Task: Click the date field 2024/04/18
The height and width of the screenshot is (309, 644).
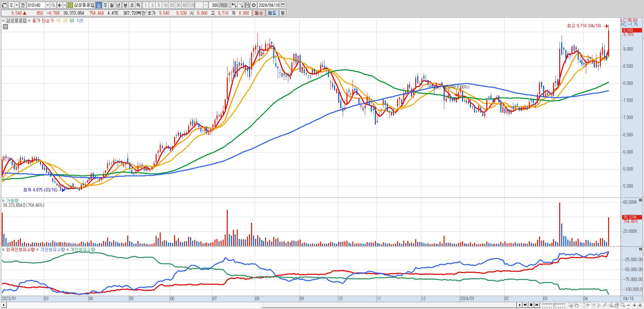Action: 269,5
